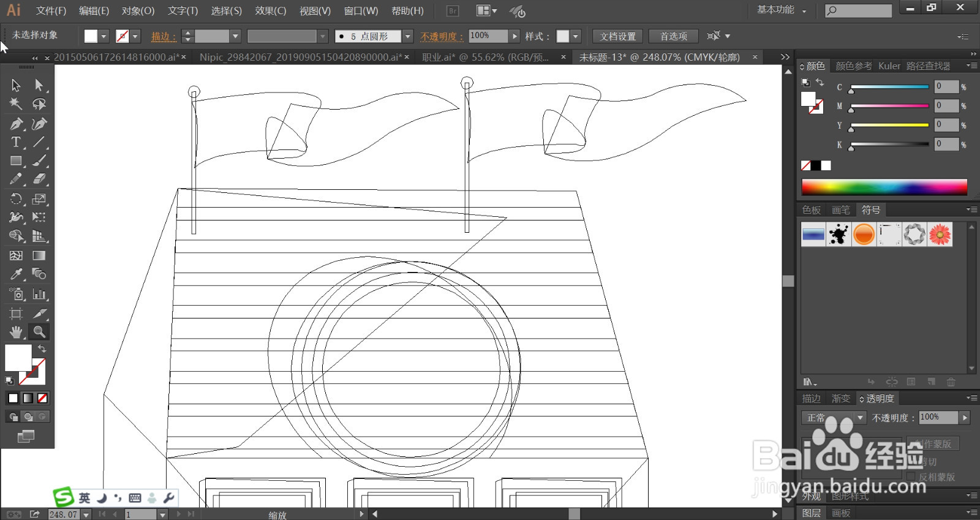Select the Rectangle tool
This screenshot has height=520, width=980.
[x=16, y=161]
